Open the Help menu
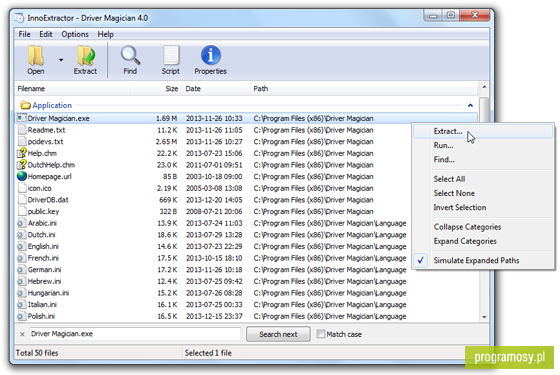This screenshot has width=560, height=375. pyautogui.click(x=105, y=34)
